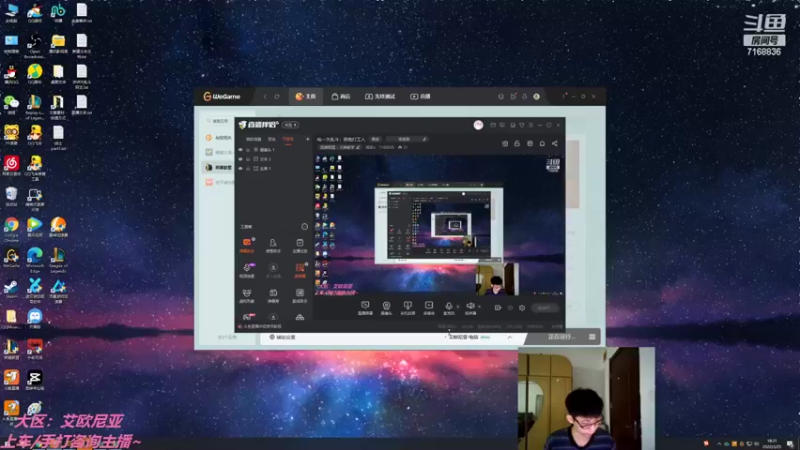The image size is (800, 450).
Task: Open WeGame hamburger menu at bottom right
Action: coord(592,337)
